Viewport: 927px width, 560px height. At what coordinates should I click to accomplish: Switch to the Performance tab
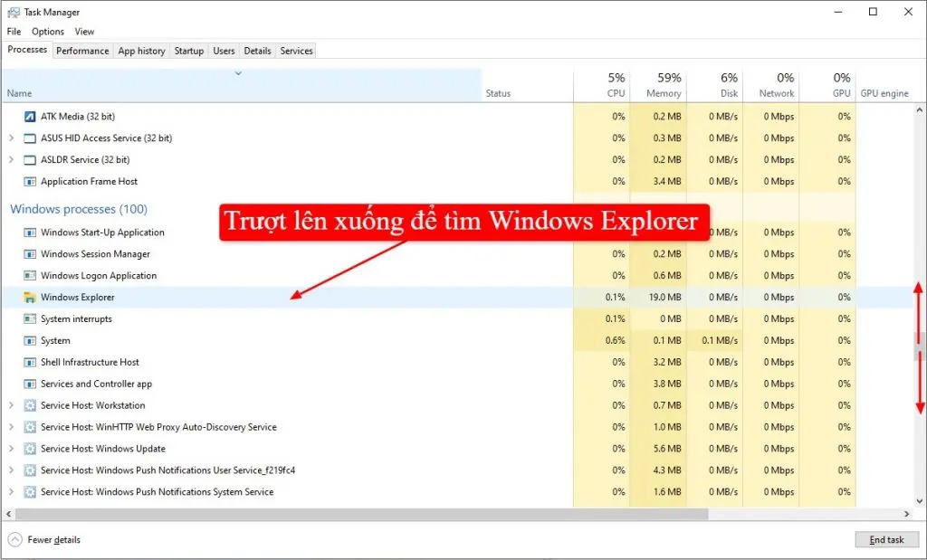[x=82, y=51]
